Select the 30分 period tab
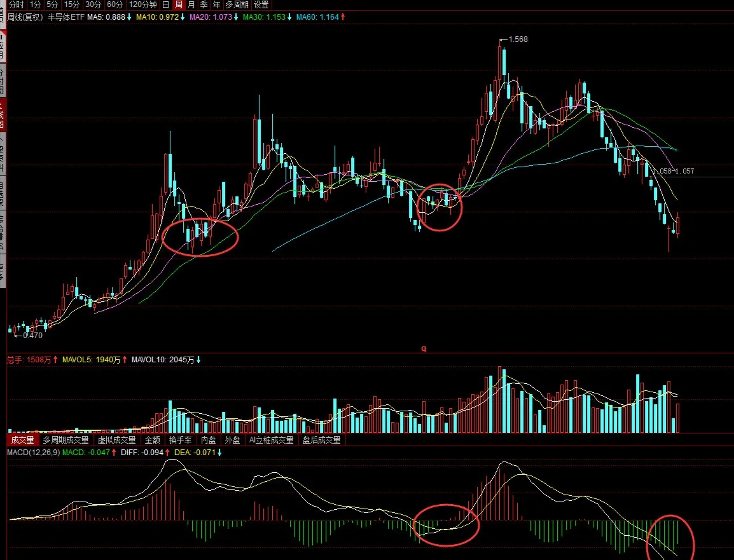734x560 pixels. coord(93,4)
